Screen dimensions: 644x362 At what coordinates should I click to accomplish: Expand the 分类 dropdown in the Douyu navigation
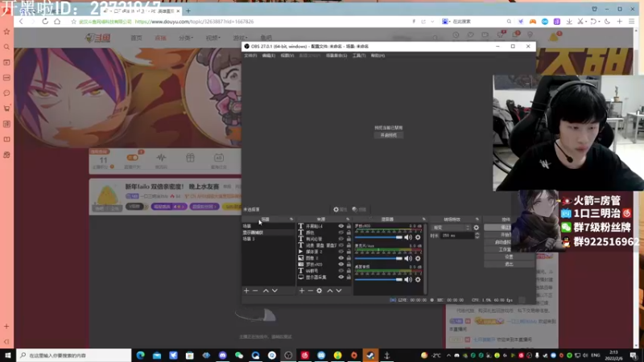pyautogui.click(x=186, y=38)
